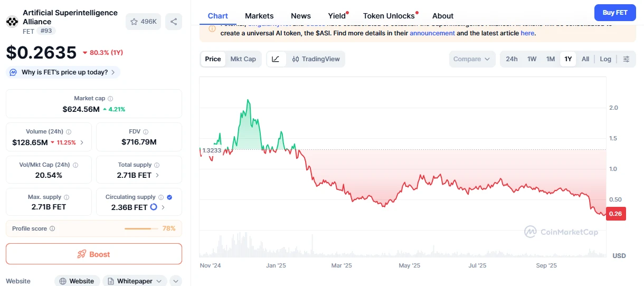
Task: Open chart settings sliders icon
Action: click(626, 59)
